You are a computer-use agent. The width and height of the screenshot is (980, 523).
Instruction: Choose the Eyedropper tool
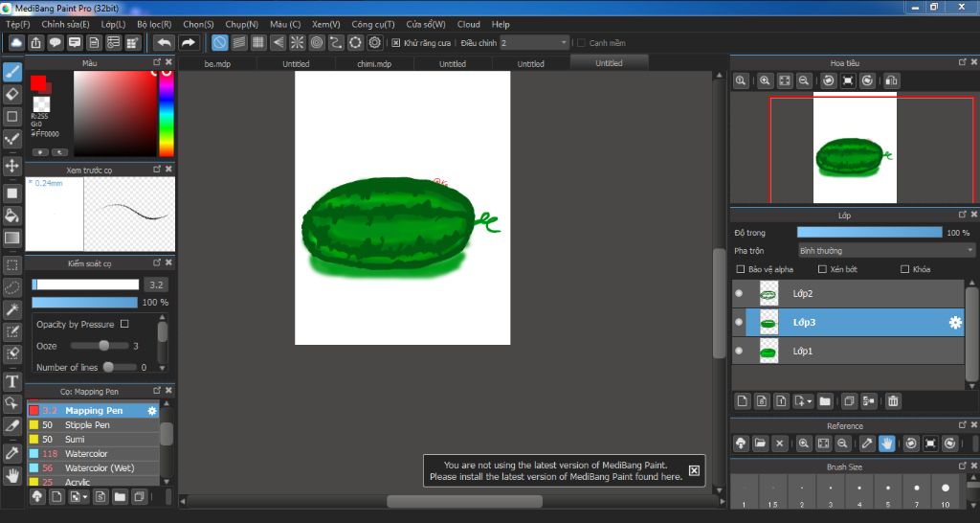(11, 453)
